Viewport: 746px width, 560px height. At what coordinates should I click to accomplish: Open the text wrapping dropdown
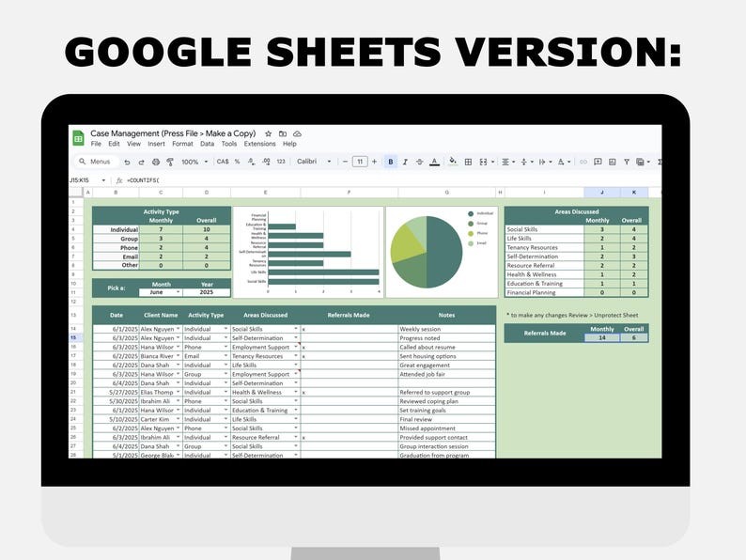545,162
